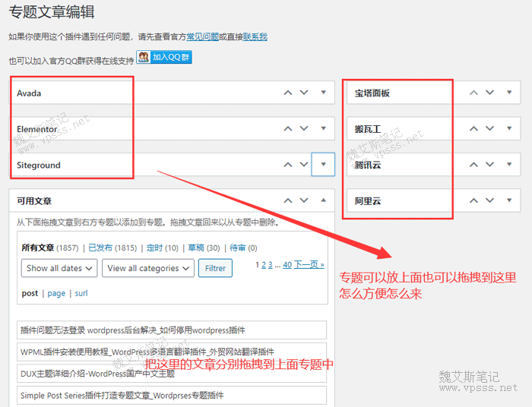Open the View all categories dropdown
The width and height of the screenshot is (532, 407).
click(147, 268)
